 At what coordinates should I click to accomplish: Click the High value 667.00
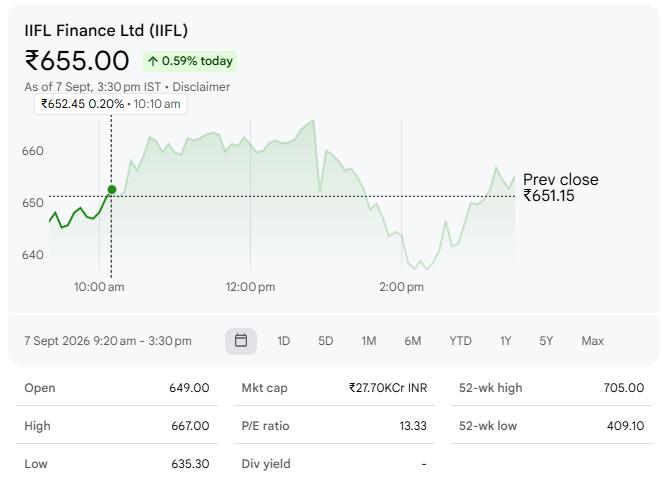pos(190,426)
